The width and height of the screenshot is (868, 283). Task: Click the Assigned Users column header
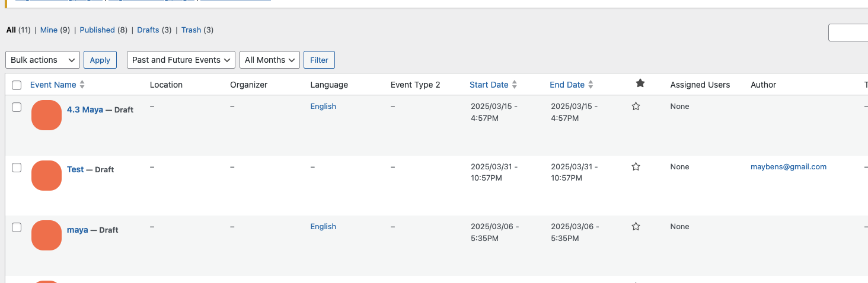700,85
